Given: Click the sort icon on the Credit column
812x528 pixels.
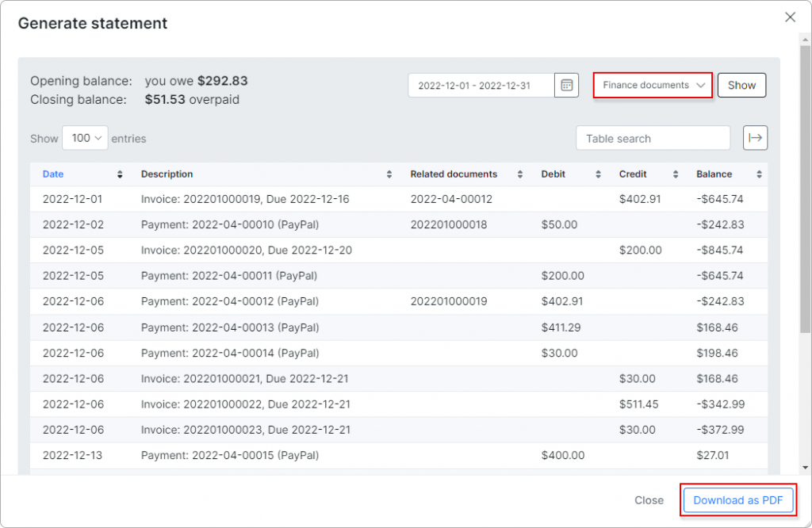Looking at the screenshot, I should point(676,174).
